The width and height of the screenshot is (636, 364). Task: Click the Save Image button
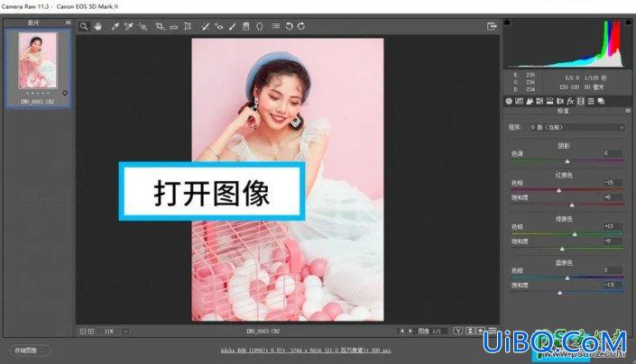tap(31, 350)
